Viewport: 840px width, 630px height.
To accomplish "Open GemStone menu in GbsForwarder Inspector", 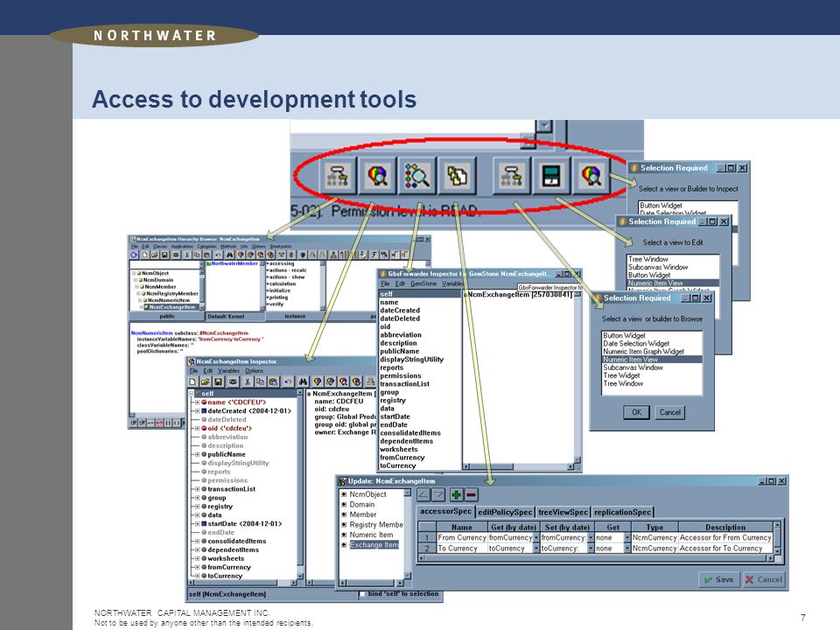I will (x=423, y=283).
